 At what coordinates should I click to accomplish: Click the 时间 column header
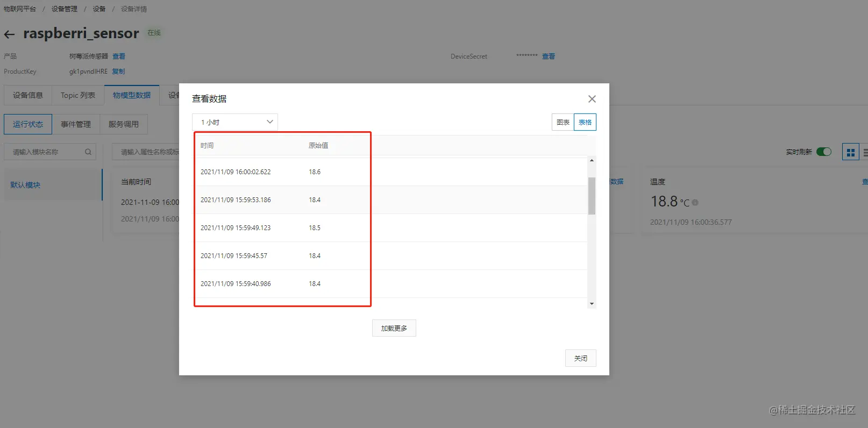tap(207, 146)
